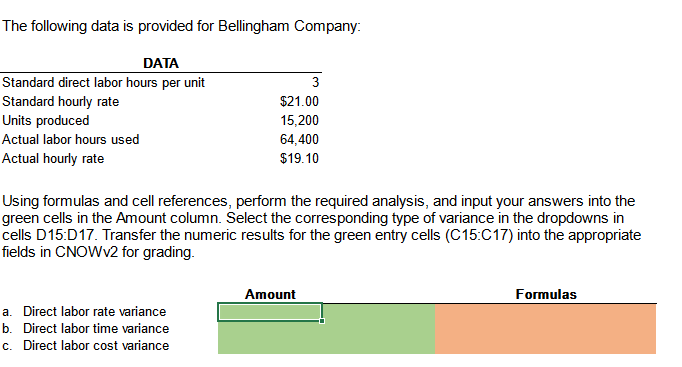Select the Units produced value 15,200
The height and width of the screenshot is (367, 682).
[299, 120]
